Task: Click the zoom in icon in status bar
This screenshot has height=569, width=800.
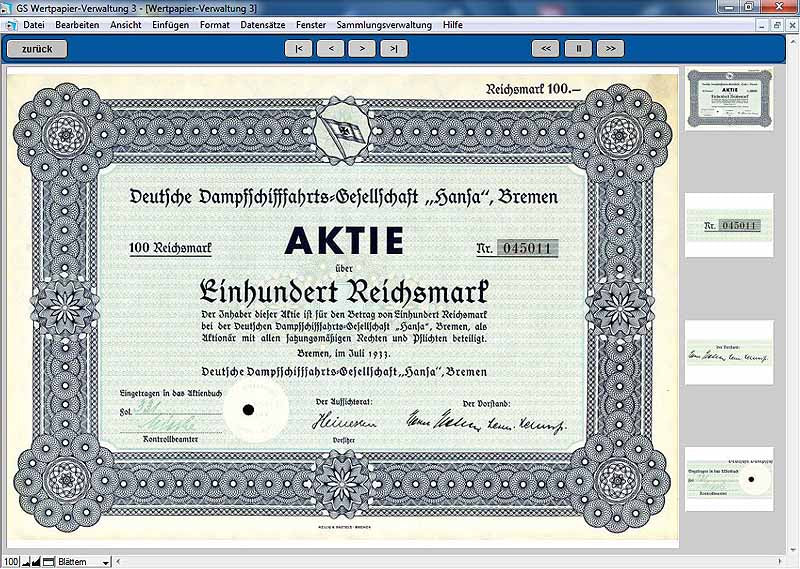Action: 38,562
